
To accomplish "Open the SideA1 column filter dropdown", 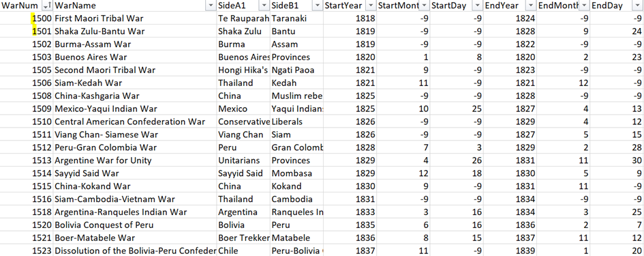I will click(264, 5).
